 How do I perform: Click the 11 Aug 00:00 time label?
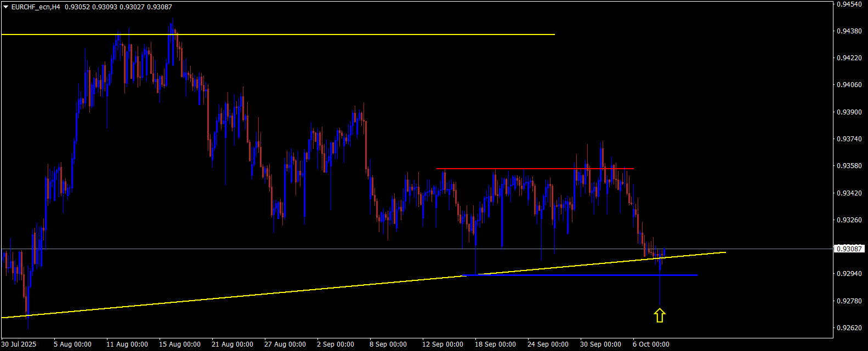127,344
